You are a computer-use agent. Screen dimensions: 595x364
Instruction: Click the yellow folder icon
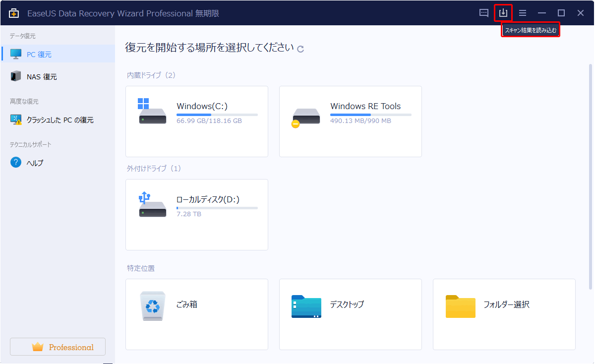[460, 306]
